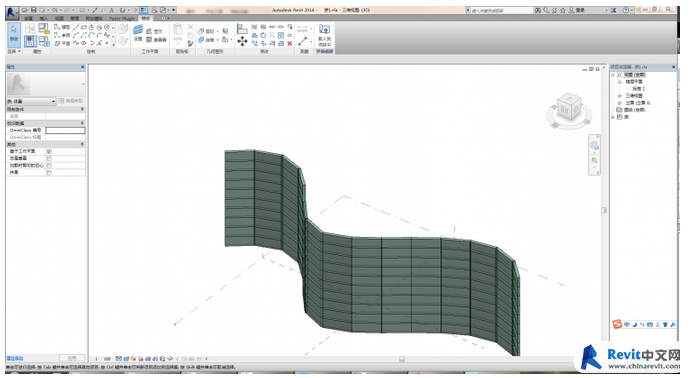Click the favorites star icon in info center

(x=563, y=10)
